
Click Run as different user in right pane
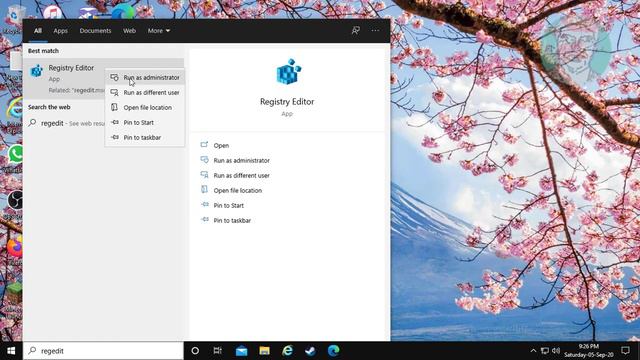pos(242,176)
